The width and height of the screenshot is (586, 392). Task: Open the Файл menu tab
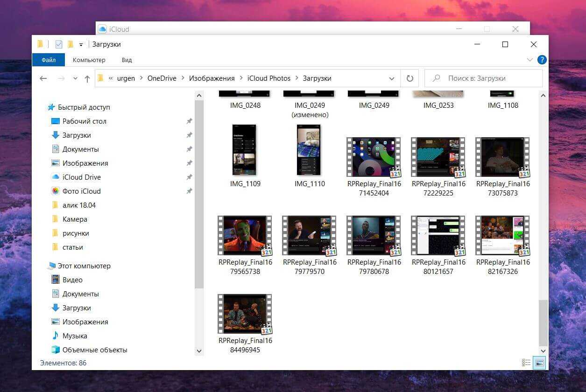pyautogui.click(x=49, y=60)
